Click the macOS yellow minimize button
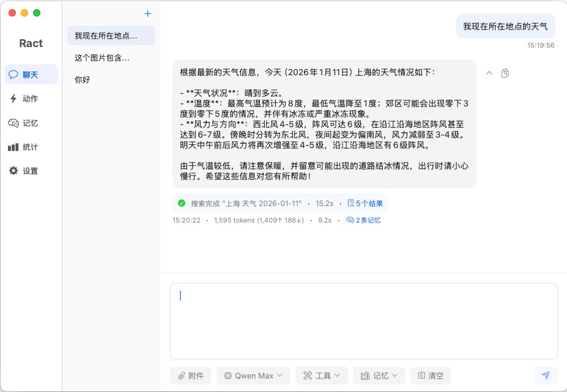Screen dimensions: 567x392 pyautogui.click(x=24, y=13)
